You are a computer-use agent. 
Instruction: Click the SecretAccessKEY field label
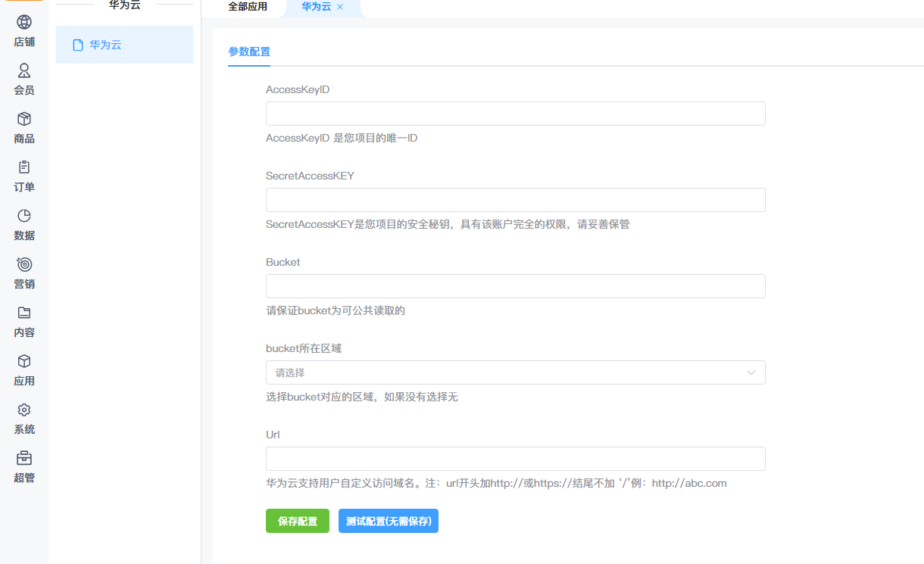310,176
